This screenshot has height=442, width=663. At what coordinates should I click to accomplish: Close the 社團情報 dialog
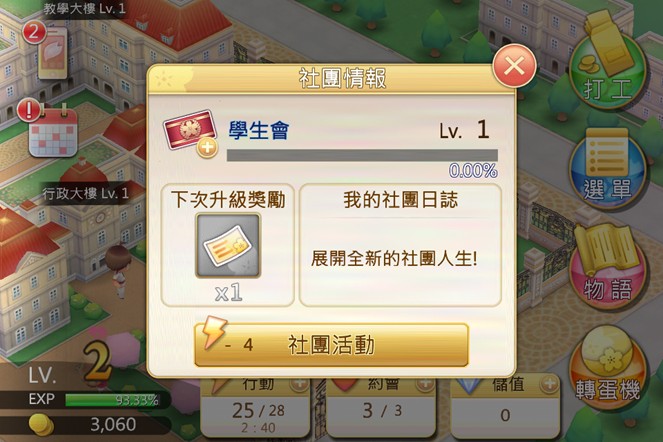click(514, 66)
